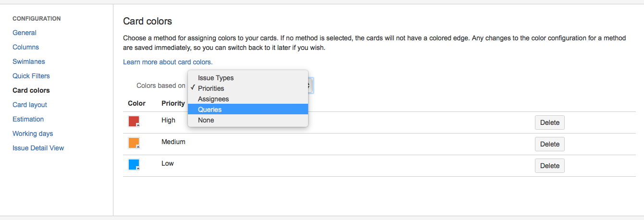Open the orange Medium priority color swatch

134,143
